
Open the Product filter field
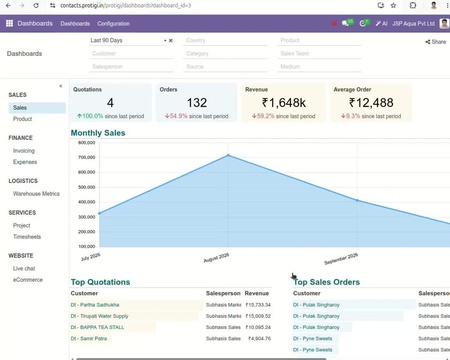320,40
